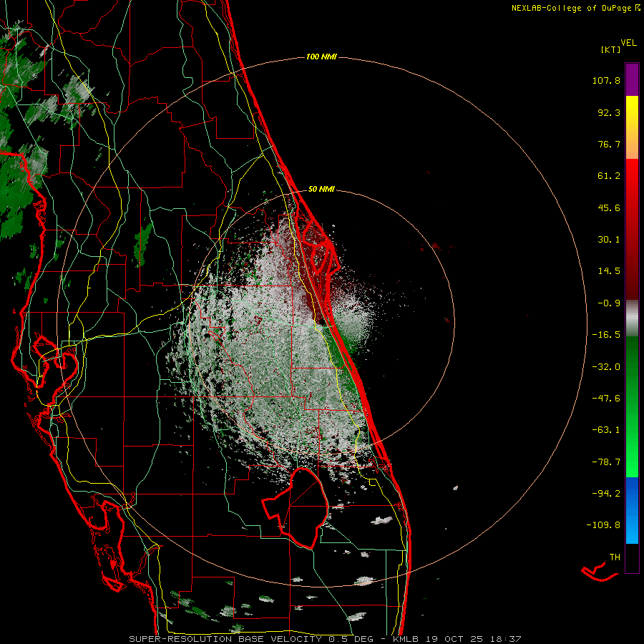The width and height of the screenshot is (644, 644).
Task: Click the [KT] units label
Action: [x=611, y=49]
